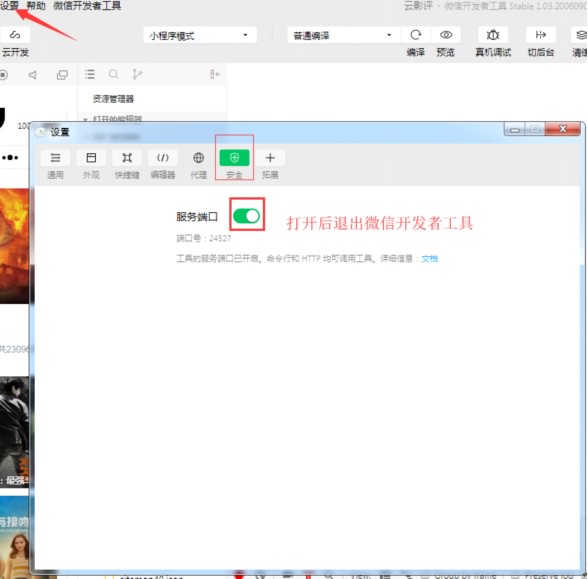Open the 文档 documentation link
This screenshot has height=579, width=588.
pos(429,259)
